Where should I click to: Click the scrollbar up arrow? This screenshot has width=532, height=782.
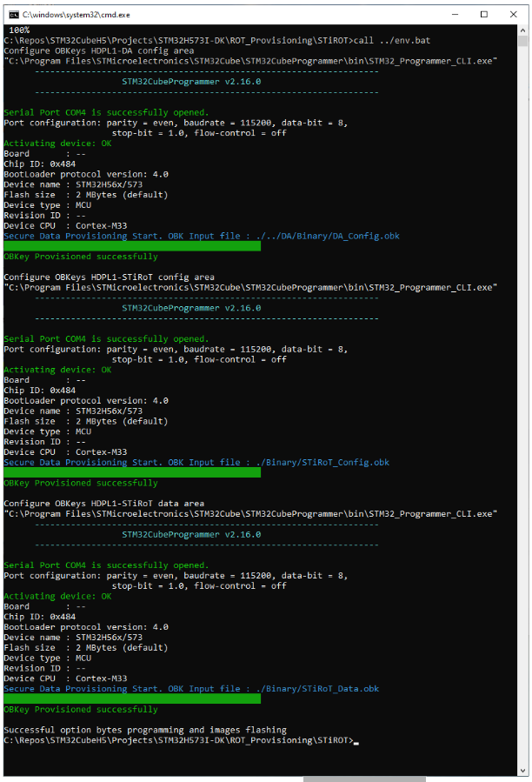tap(523, 30)
